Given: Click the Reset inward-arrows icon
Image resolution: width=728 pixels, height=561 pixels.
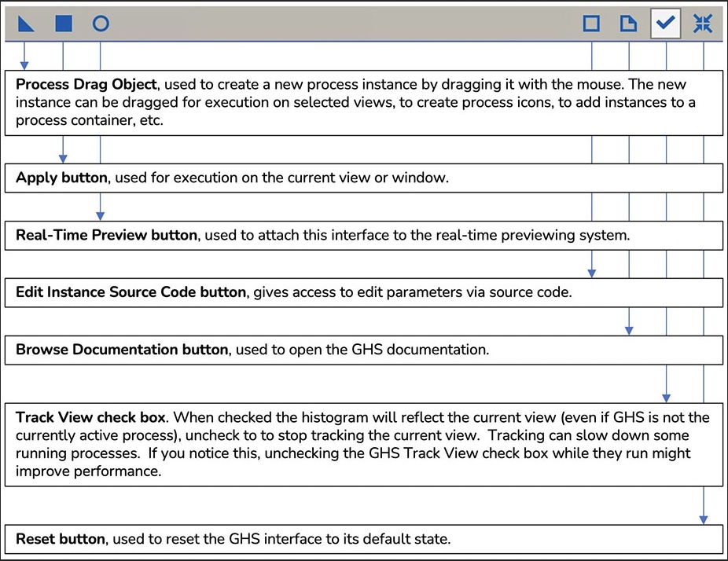Looking at the screenshot, I should [x=703, y=24].
